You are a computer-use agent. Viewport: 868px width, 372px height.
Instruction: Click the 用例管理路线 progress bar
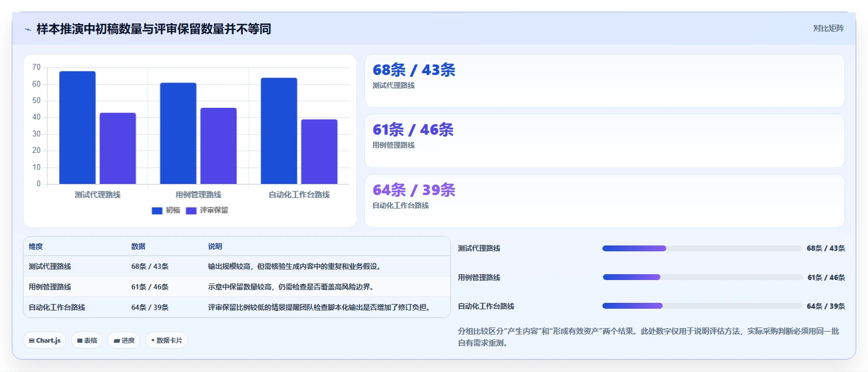click(x=702, y=277)
